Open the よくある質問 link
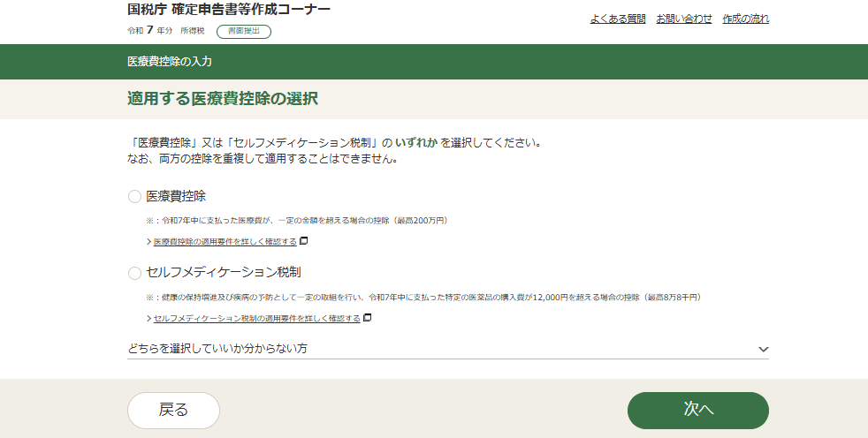Viewport: 868px width, 438px height. 618,19
